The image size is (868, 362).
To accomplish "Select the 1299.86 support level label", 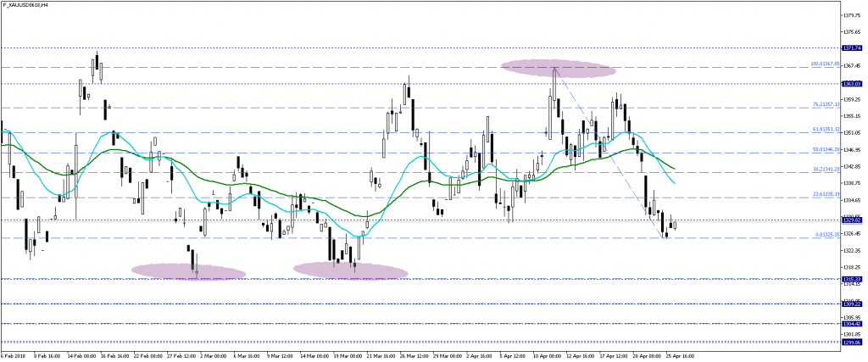I will click(x=851, y=343).
